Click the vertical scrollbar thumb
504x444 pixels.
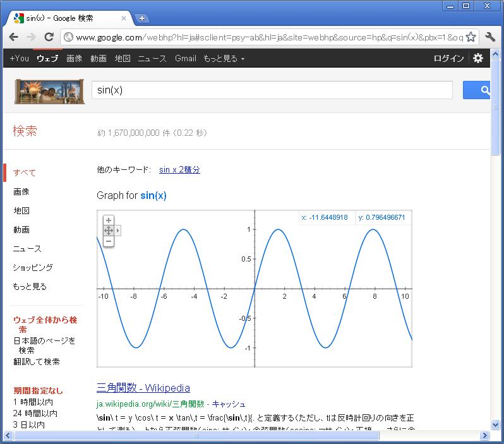(x=497, y=128)
